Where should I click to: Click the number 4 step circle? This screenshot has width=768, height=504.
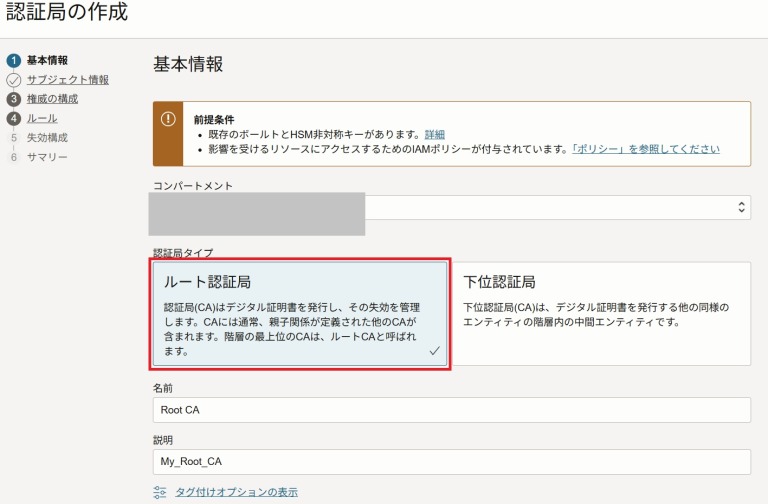point(14,119)
